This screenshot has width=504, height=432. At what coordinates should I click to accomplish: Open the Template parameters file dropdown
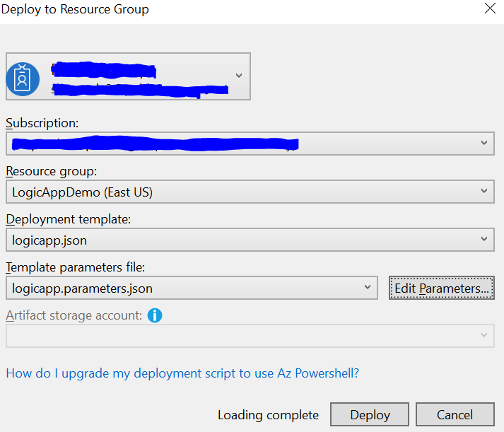click(x=192, y=288)
